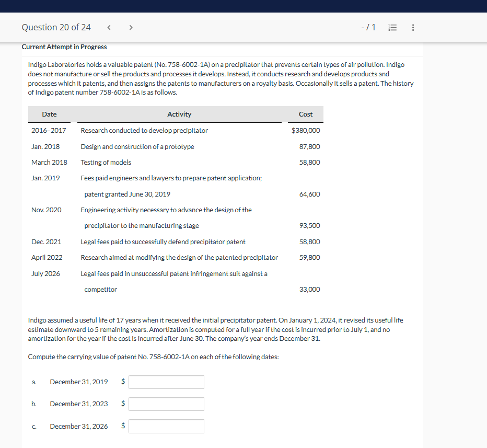Image resolution: width=487 pixels, height=448 pixels.
Task: Click the December 31, 2023 answer field
Action: coord(167,404)
